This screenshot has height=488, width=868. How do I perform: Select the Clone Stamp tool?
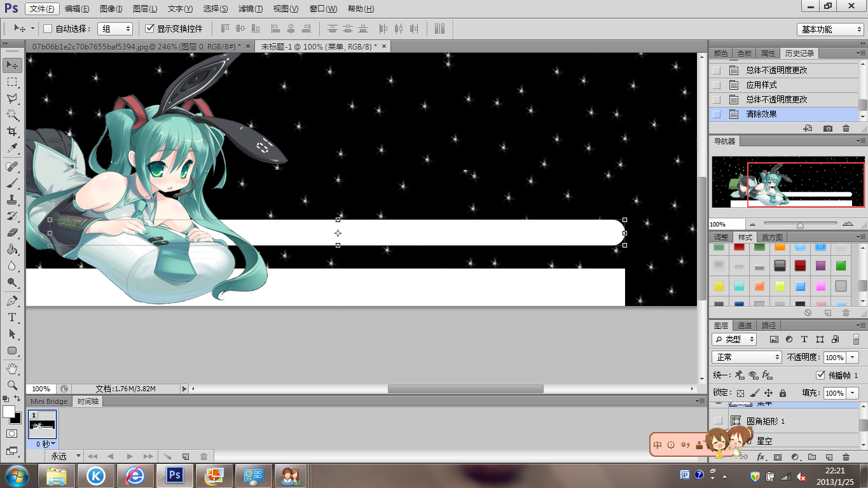tap(12, 200)
